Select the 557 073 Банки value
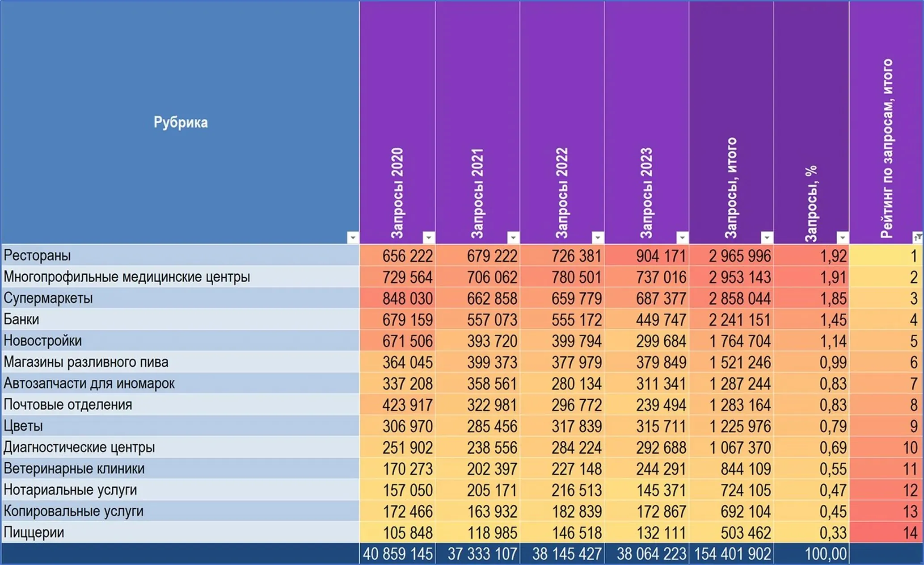 click(x=492, y=320)
